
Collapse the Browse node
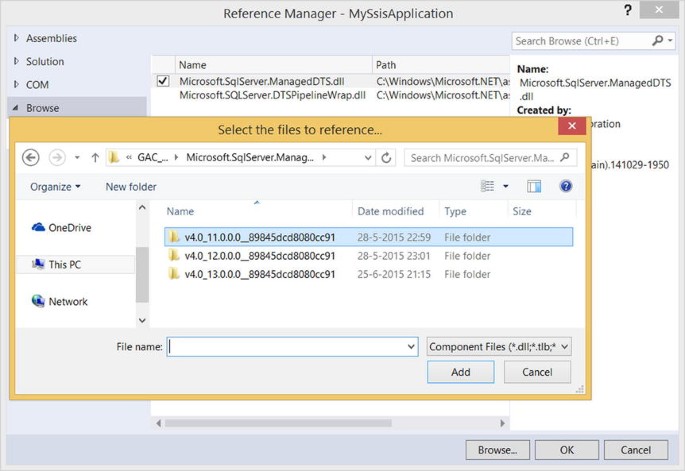16,108
